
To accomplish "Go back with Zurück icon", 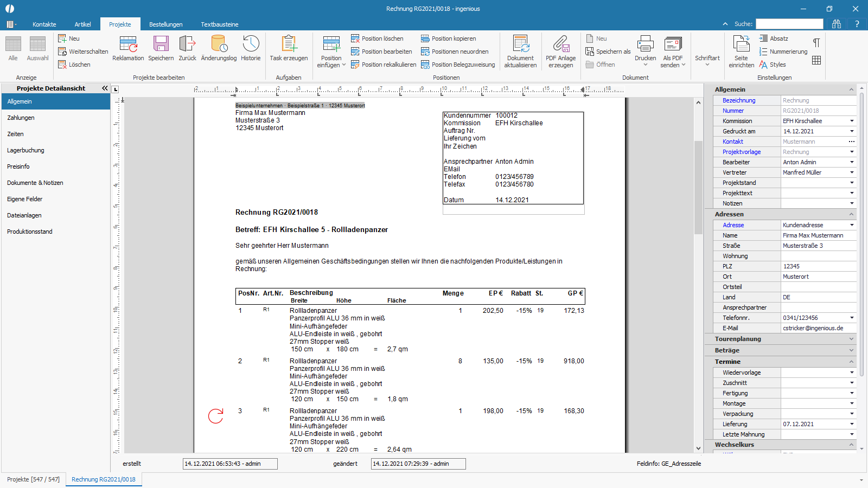I will coord(187,48).
